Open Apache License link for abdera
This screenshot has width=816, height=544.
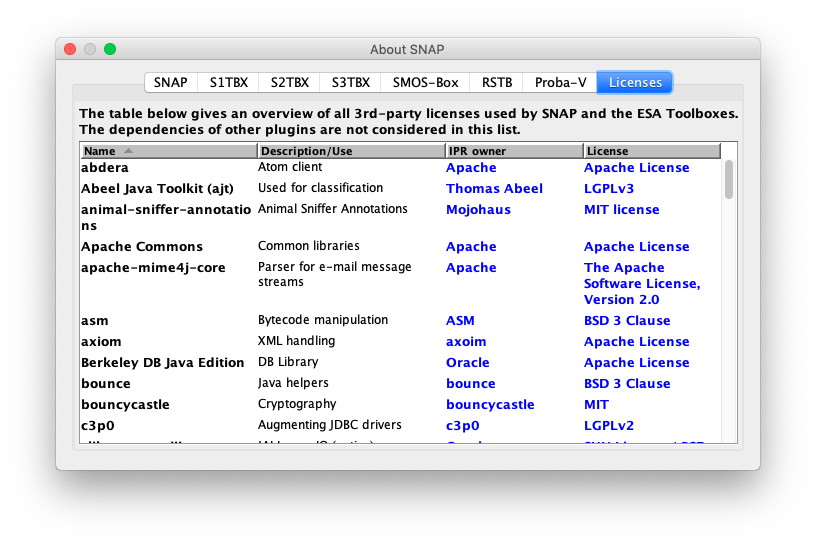click(636, 168)
